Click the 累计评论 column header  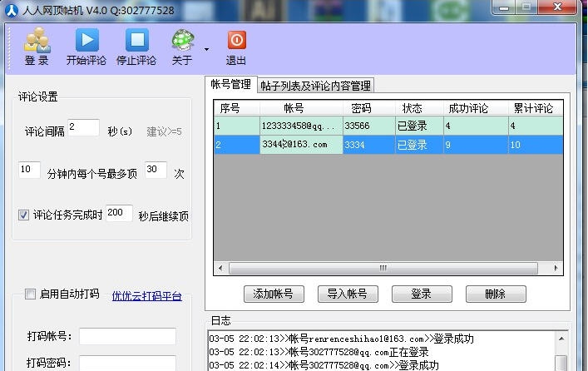(x=536, y=108)
